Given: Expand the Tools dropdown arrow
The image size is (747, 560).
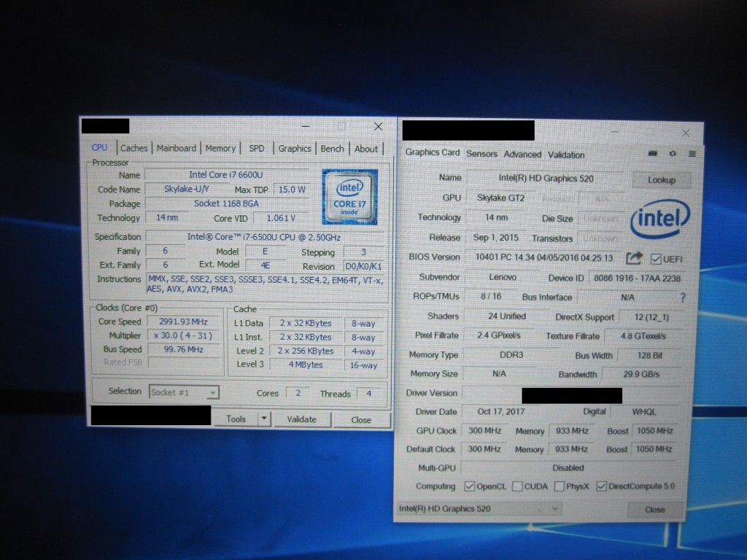Looking at the screenshot, I should pyautogui.click(x=264, y=419).
